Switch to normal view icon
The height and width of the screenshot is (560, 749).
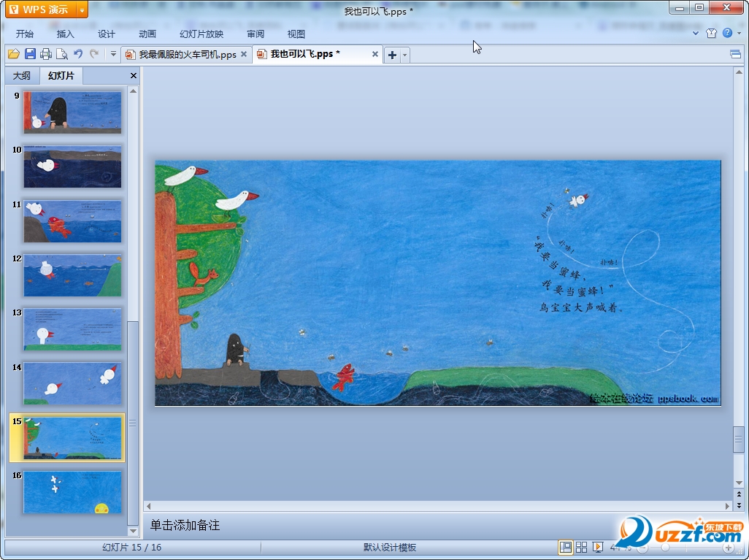[566, 547]
